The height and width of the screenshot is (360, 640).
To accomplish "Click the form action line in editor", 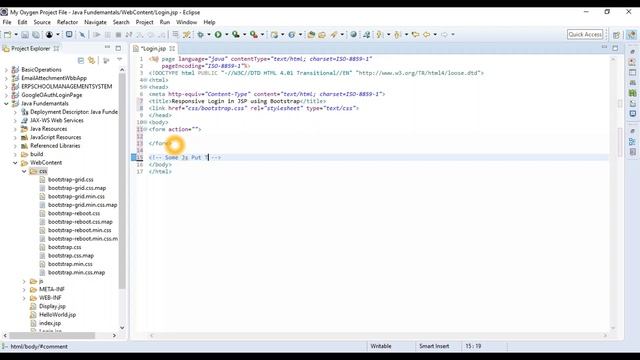I will 175,129.
